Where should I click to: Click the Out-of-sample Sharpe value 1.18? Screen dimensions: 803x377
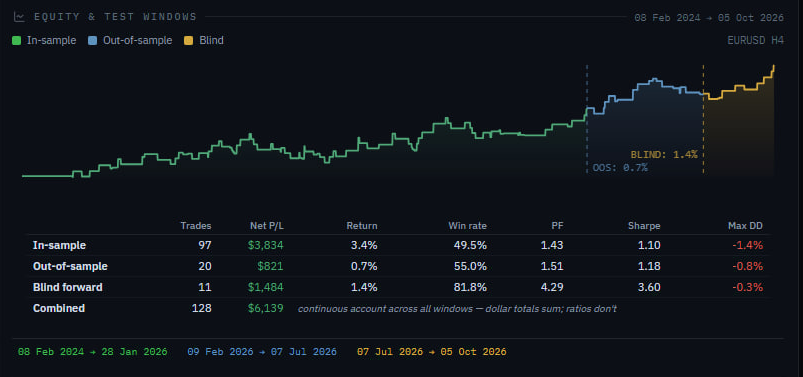pyautogui.click(x=649, y=266)
